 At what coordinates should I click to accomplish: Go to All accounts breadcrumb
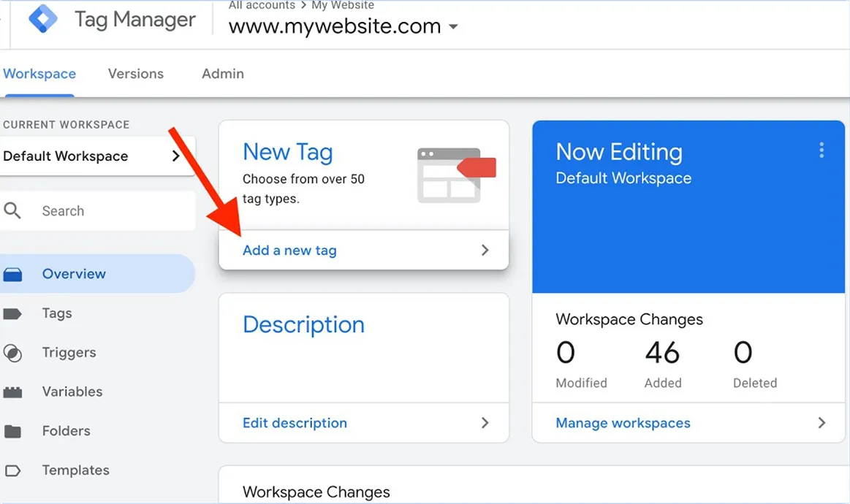click(x=262, y=5)
